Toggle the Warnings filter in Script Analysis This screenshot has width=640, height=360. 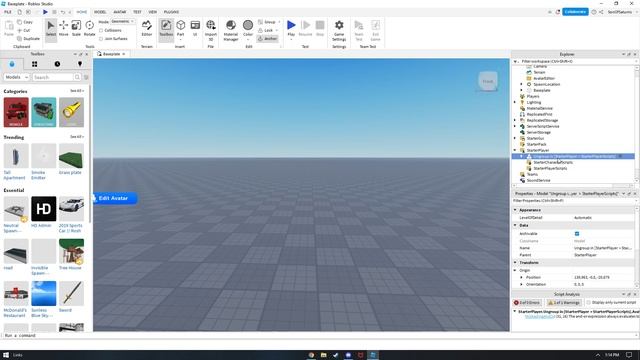click(564, 302)
